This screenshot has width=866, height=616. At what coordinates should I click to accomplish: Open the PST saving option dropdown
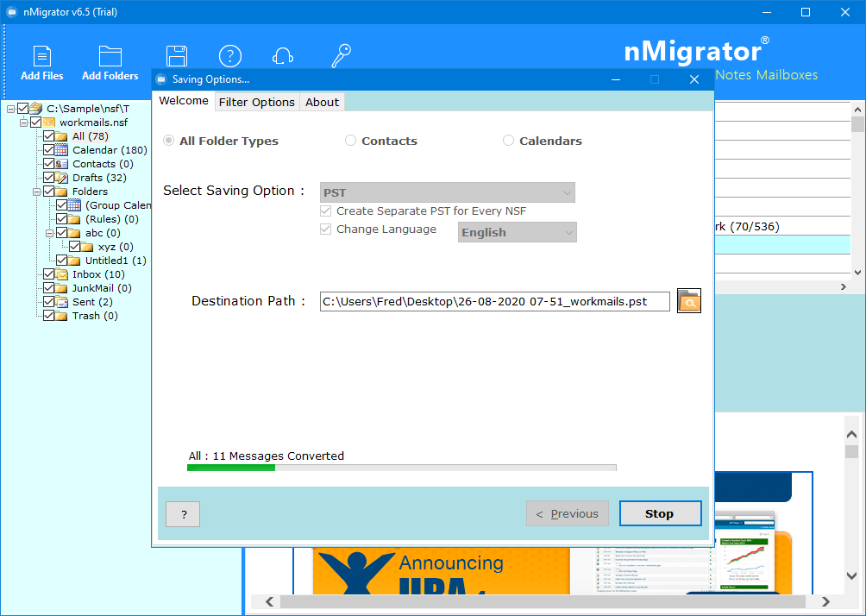click(448, 192)
